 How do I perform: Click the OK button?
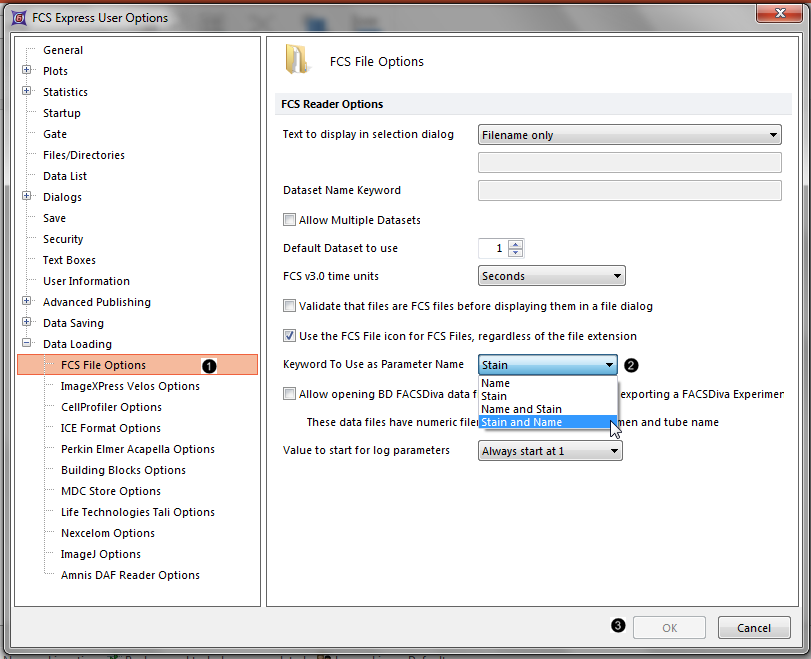[x=669, y=628]
